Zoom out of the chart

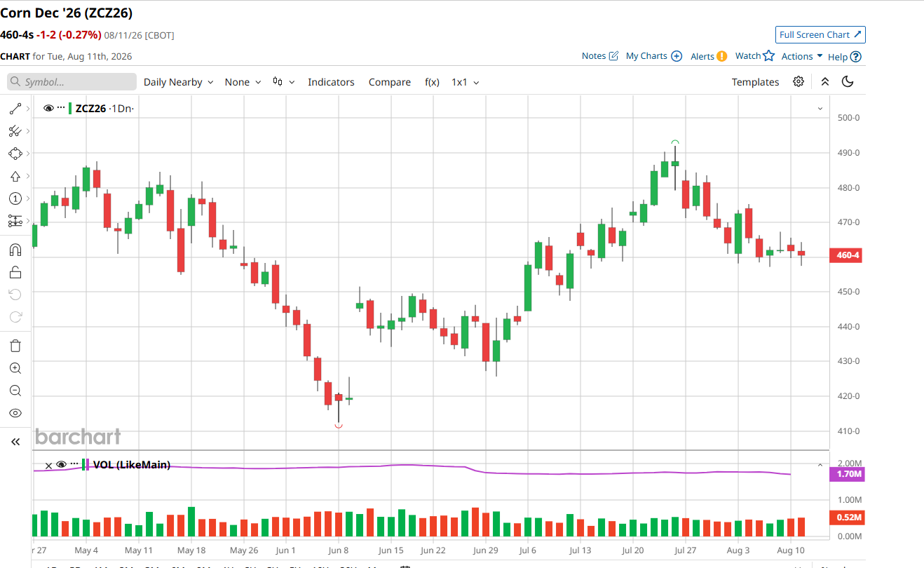pyautogui.click(x=15, y=391)
